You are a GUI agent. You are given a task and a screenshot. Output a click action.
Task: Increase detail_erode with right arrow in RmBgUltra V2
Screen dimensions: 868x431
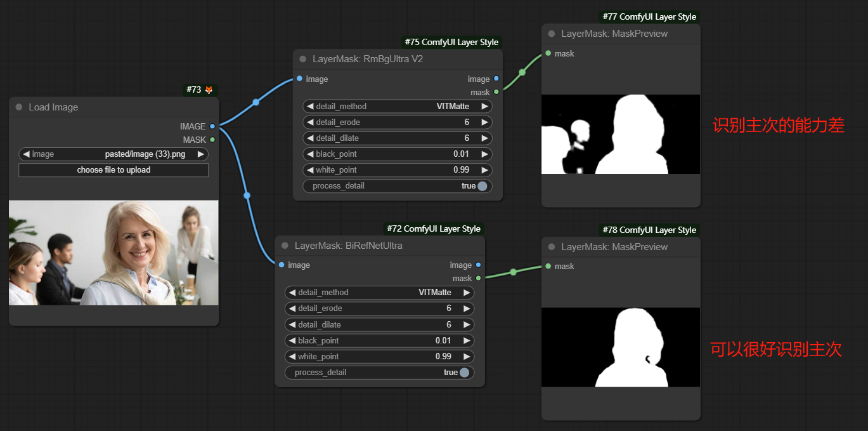click(x=484, y=122)
